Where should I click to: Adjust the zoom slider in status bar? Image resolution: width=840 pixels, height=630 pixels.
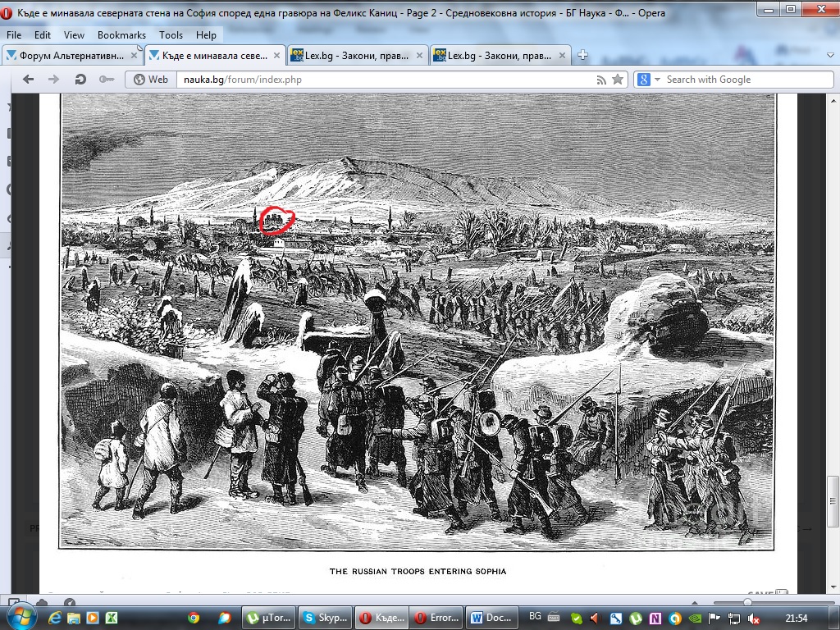[747, 602]
